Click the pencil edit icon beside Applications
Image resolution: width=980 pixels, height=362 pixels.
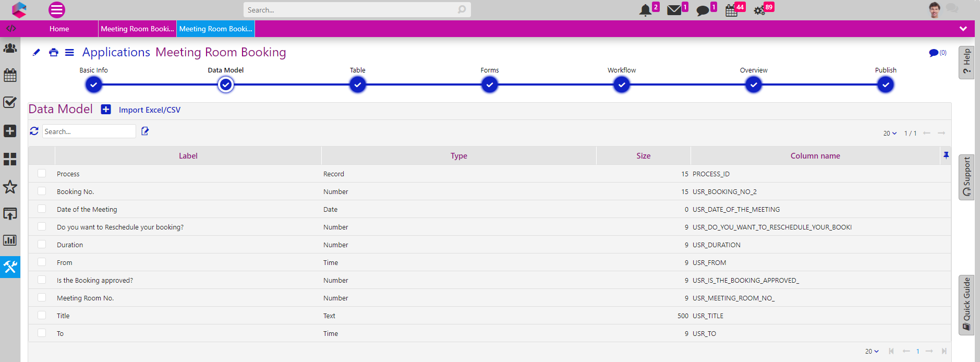click(36, 52)
